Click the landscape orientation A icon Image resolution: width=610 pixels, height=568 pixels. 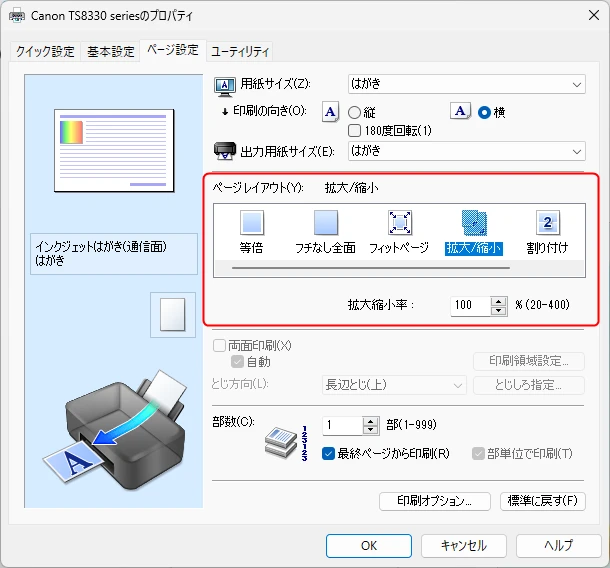pyautogui.click(x=461, y=111)
